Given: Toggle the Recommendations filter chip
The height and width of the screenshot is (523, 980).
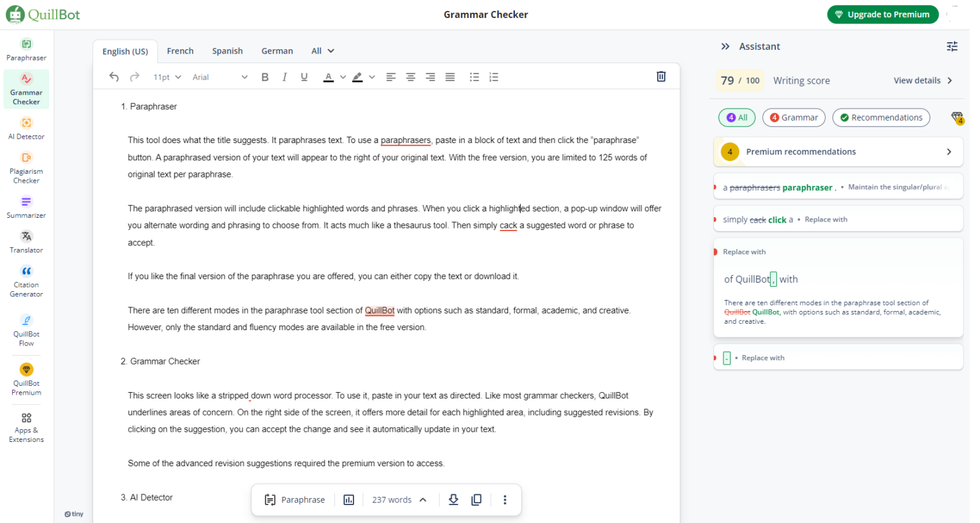Looking at the screenshot, I should (881, 117).
